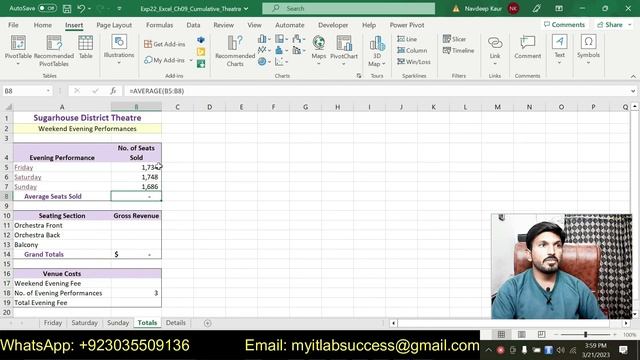Switch to the Saturday sheet tab
The height and width of the screenshot is (360, 640).
click(84, 323)
